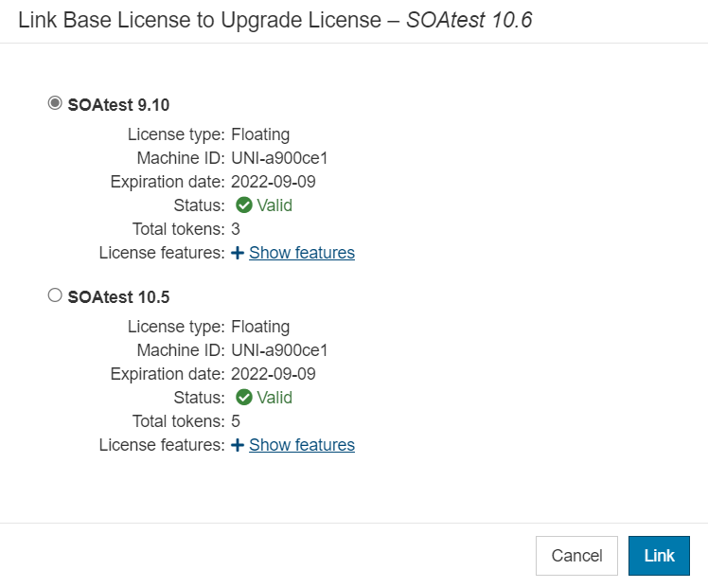Click the SOAtest 9.10 bold label
The image size is (708, 588).
[x=118, y=105]
